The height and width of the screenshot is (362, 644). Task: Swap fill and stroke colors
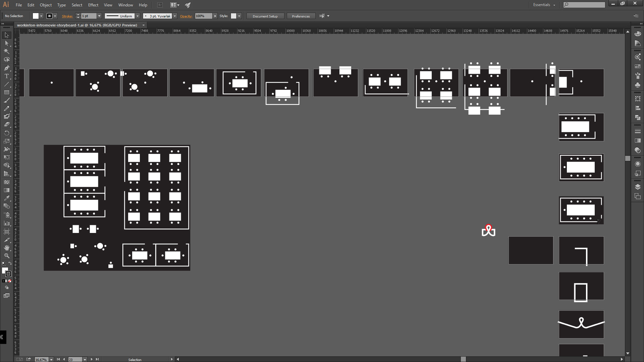pos(10,263)
